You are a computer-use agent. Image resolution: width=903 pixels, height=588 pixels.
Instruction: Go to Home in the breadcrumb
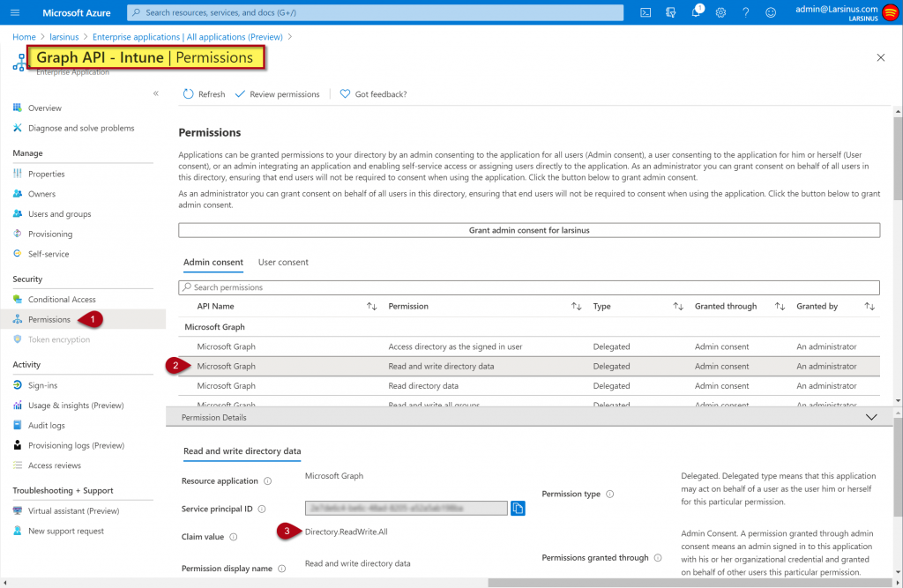(x=24, y=37)
